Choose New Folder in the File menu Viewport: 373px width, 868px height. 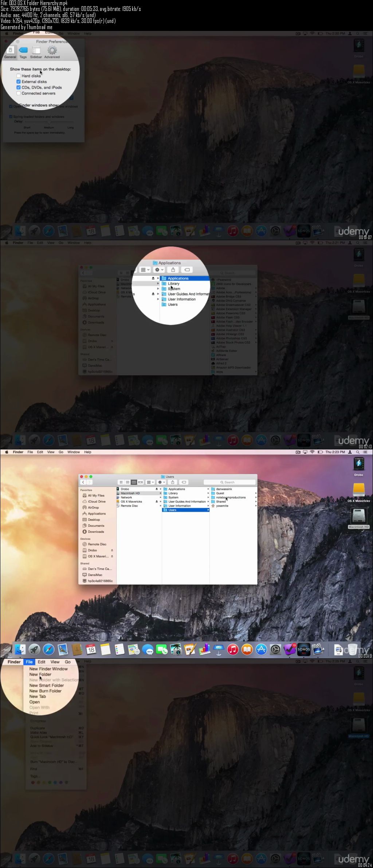point(40,674)
